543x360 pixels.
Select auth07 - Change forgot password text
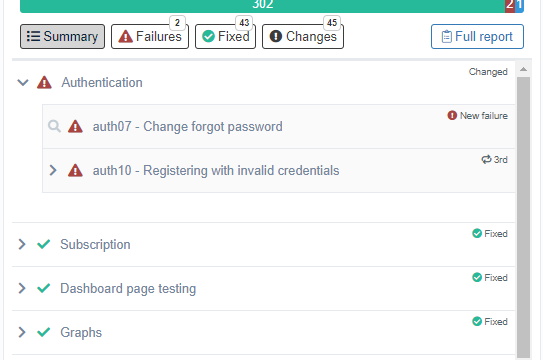[x=187, y=126]
